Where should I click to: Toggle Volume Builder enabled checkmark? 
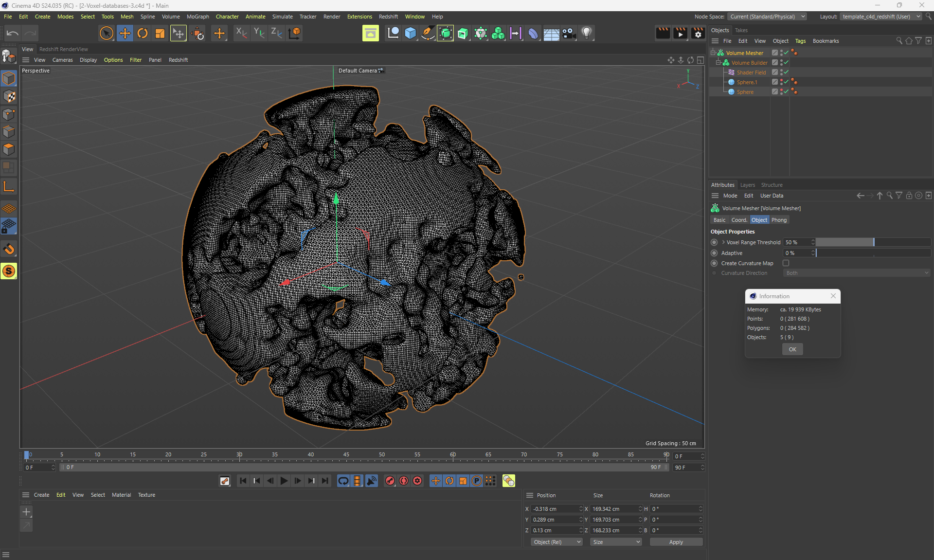(786, 62)
